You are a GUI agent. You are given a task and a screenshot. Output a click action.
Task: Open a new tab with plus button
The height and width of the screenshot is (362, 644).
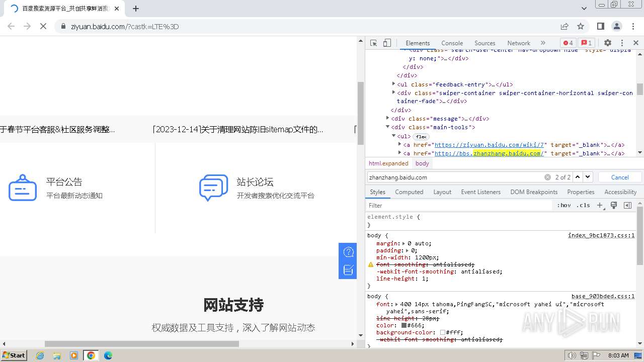(x=136, y=9)
